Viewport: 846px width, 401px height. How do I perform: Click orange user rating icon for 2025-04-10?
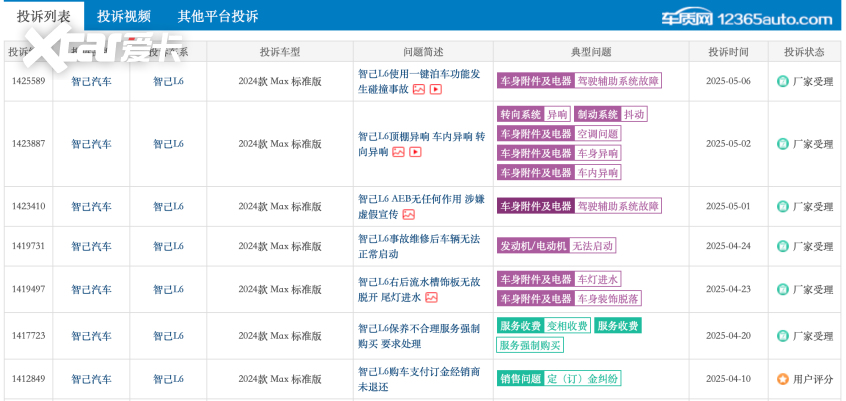pyautogui.click(x=782, y=379)
